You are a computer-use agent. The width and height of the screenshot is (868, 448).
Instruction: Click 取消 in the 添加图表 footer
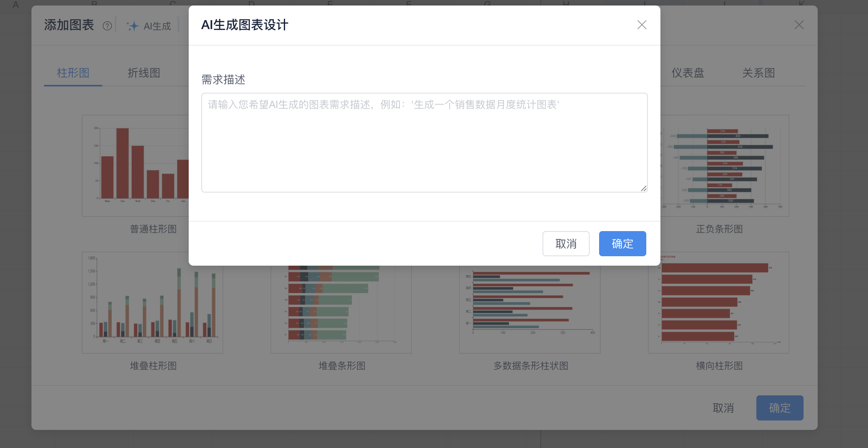[x=723, y=408]
